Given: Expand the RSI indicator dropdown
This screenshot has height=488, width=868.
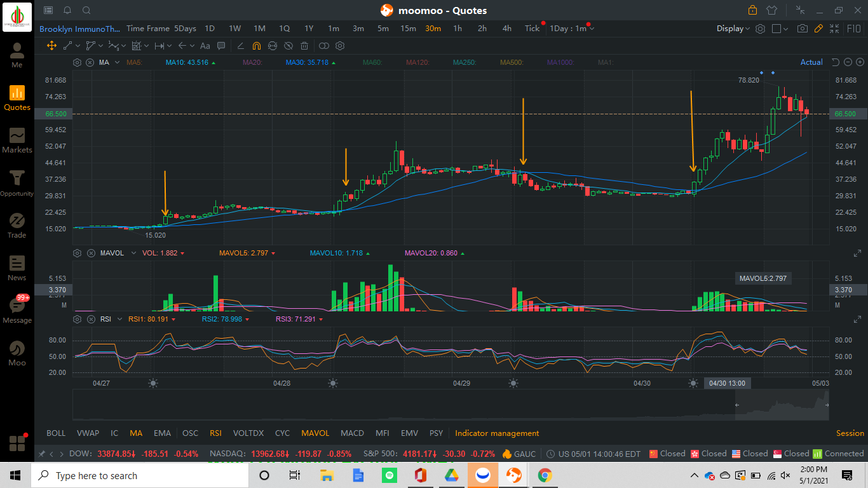Looking at the screenshot, I should 119,319.
